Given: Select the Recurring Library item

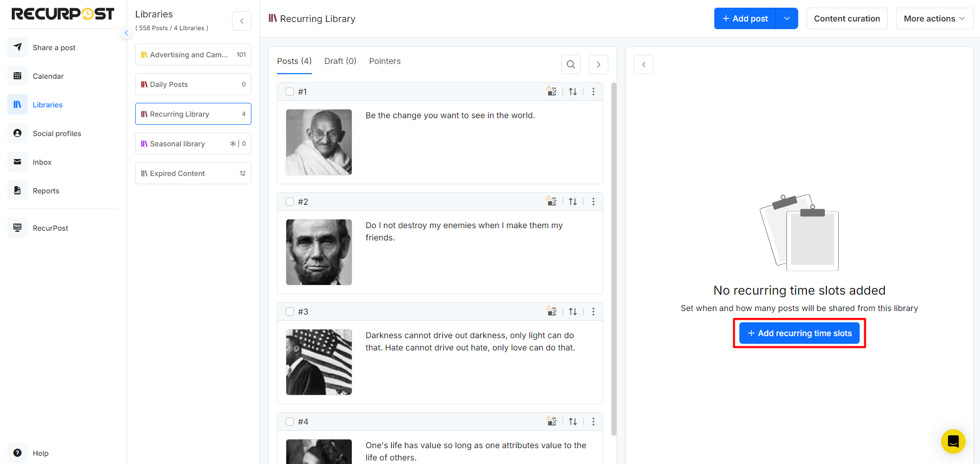Looking at the screenshot, I should pos(193,114).
